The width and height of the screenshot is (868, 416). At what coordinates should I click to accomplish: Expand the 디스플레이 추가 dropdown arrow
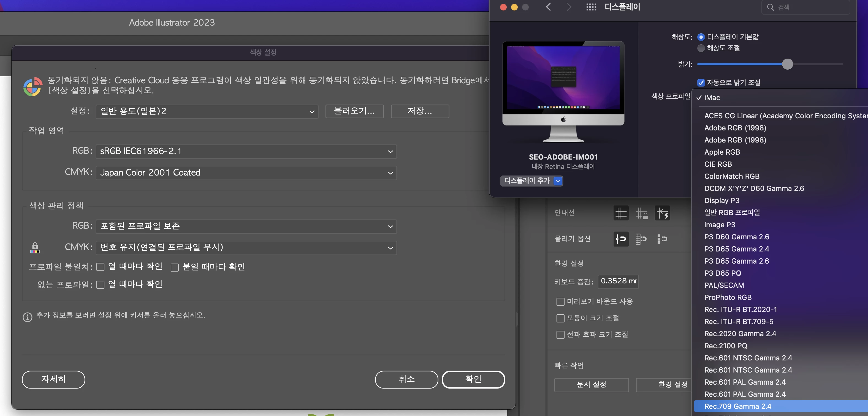tap(558, 181)
